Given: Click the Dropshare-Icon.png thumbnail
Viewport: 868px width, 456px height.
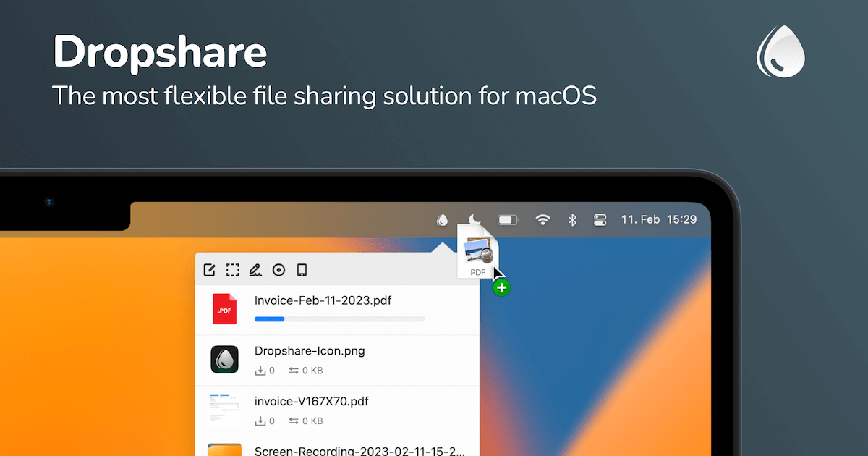Looking at the screenshot, I should [224, 359].
